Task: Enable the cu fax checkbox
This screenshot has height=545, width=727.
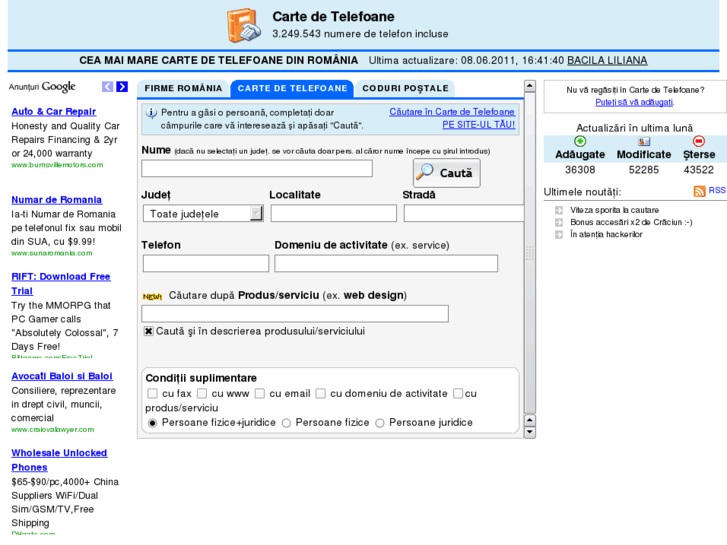Action: 152,393
